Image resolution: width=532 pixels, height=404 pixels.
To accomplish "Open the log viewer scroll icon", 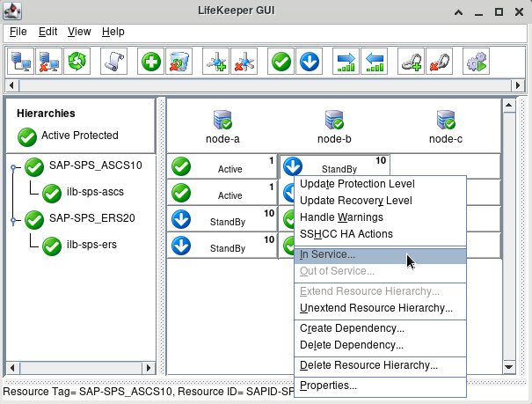I will (x=114, y=62).
